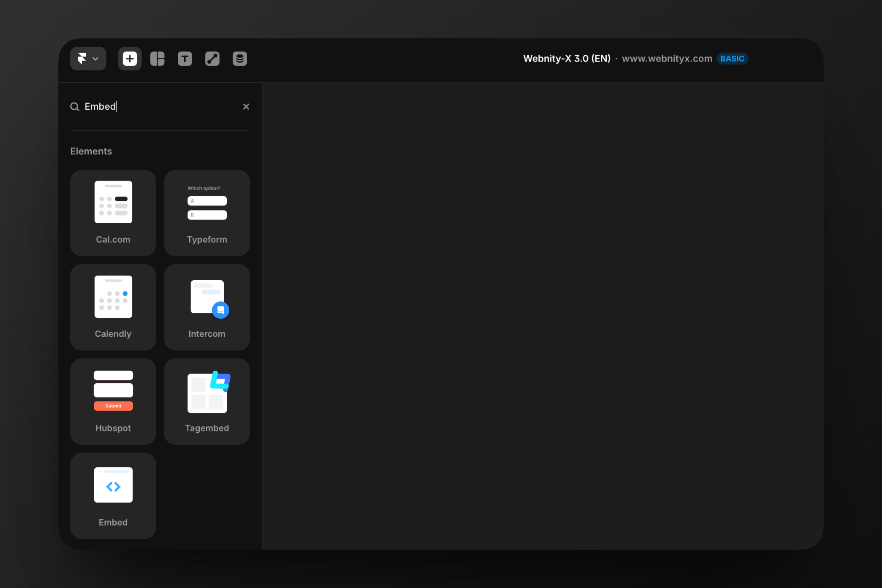
Task: Select the vector path drawing tool
Action: [x=212, y=59]
